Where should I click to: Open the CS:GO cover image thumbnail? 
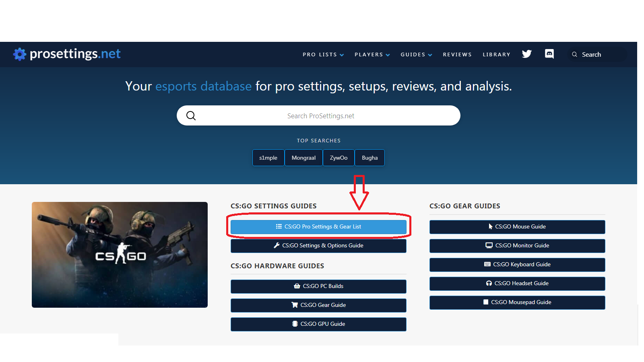click(x=120, y=255)
